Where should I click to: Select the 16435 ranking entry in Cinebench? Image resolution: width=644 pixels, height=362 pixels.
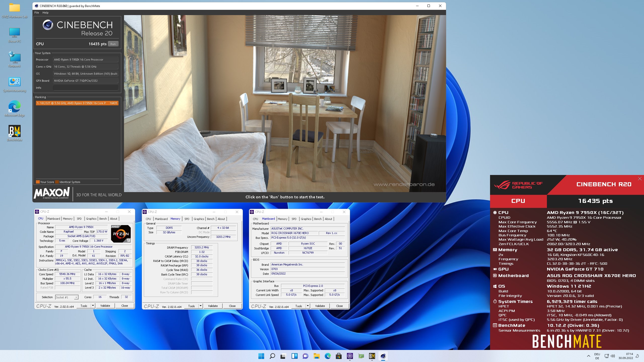77,103
